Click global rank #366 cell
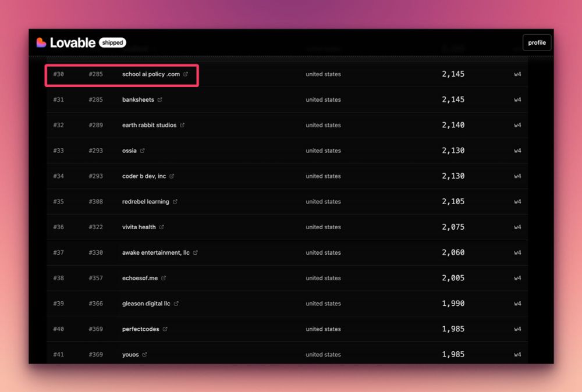 point(96,304)
